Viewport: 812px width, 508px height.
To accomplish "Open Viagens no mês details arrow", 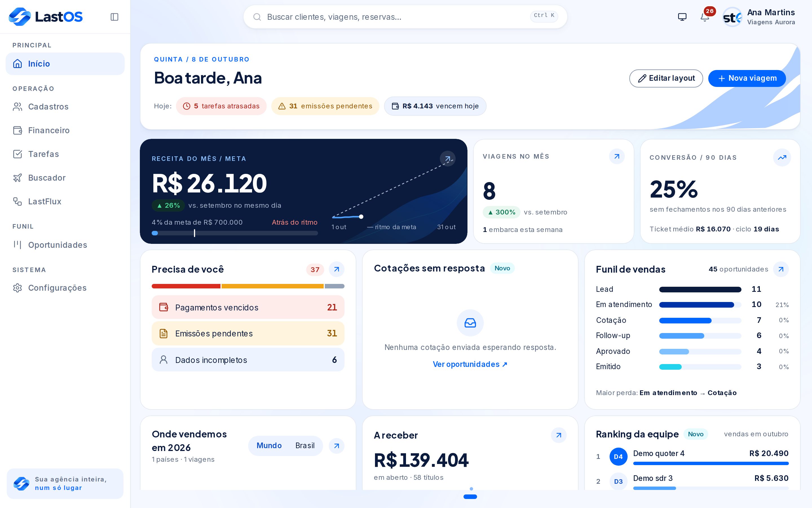I will tap(617, 156).
